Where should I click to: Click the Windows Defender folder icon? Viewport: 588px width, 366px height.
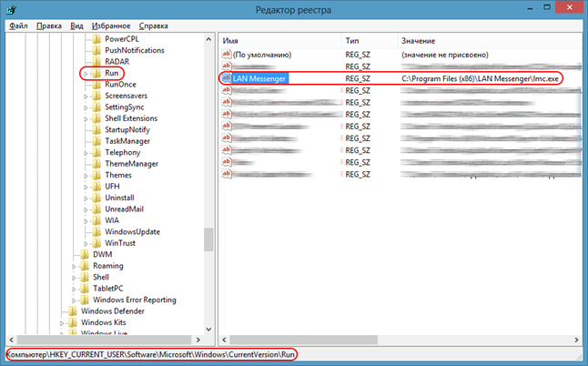pyautogui.click(x=73, y=311)
